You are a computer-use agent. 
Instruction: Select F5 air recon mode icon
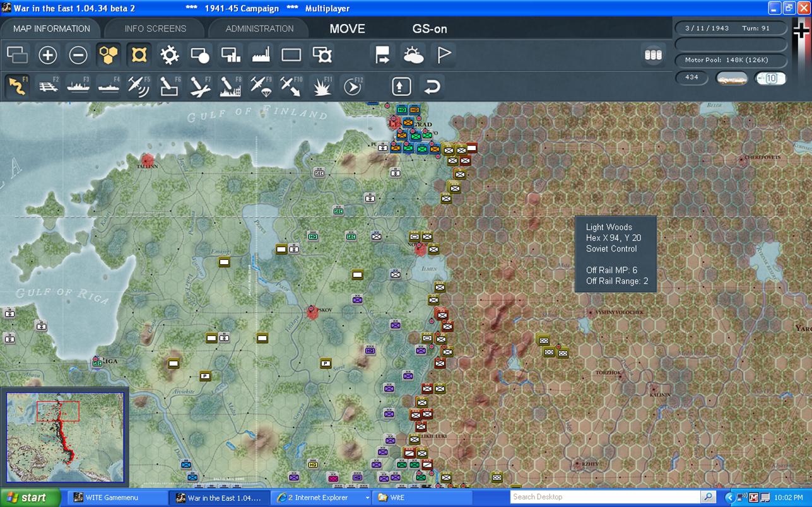[x=139, y=86]
